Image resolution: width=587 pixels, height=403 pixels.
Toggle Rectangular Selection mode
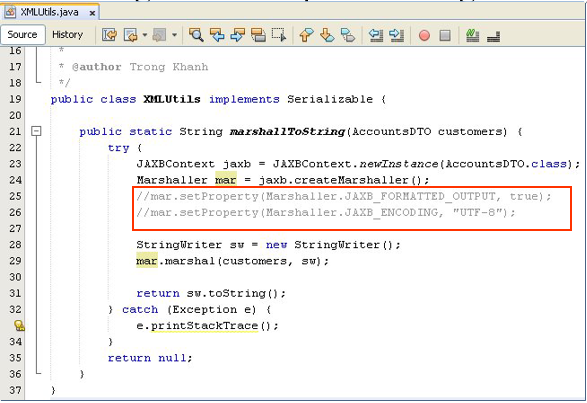(x=279, y=35)
